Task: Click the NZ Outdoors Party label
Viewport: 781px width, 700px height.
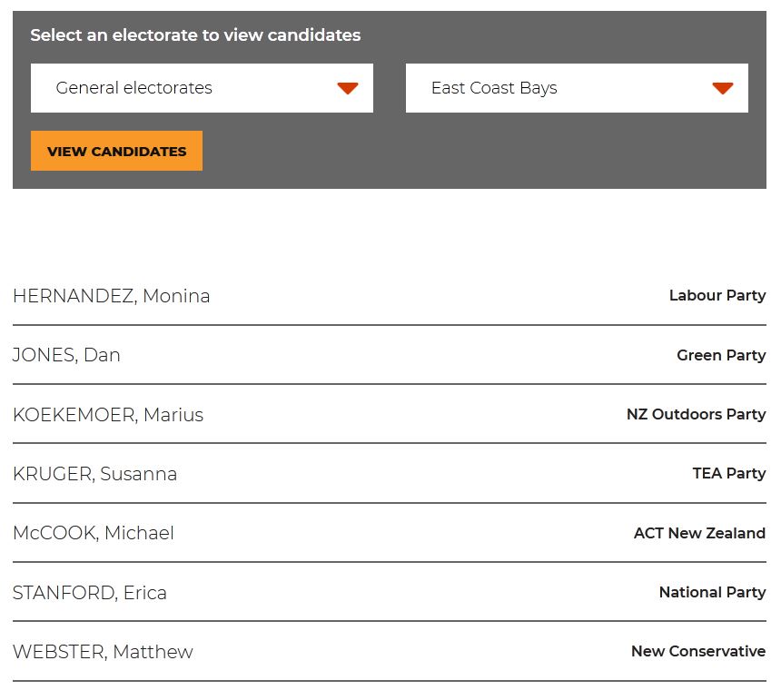Action: [696, 414]
